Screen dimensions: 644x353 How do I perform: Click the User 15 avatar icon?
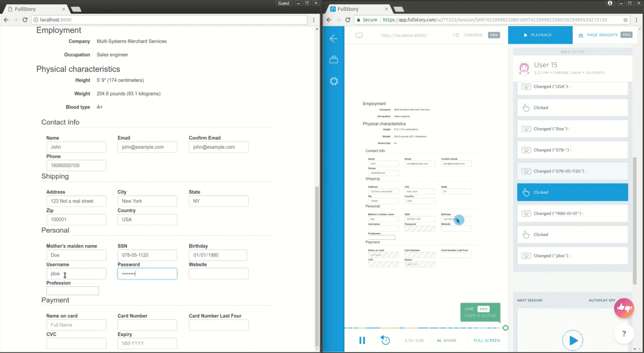coord(524,68)
